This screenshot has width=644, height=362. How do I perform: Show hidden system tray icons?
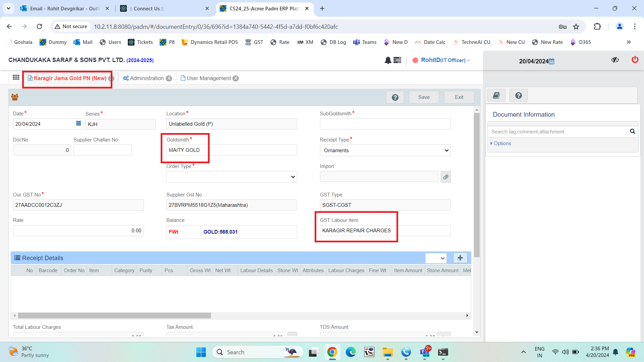coord(523,352)
